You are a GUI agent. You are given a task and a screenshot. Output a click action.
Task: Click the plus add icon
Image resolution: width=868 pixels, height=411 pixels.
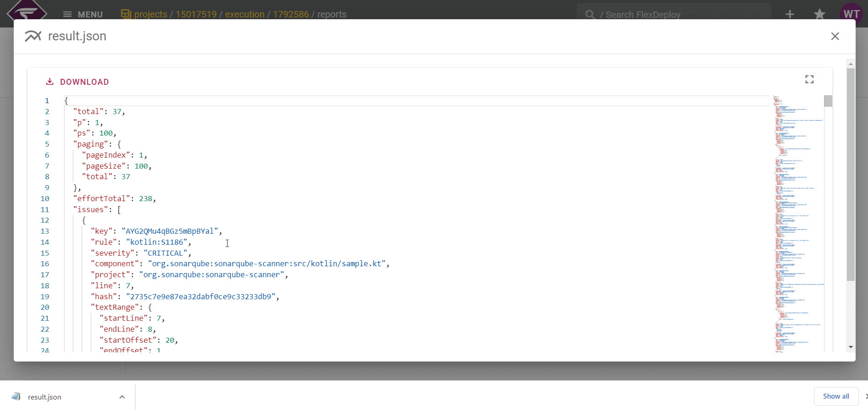[790, 14]
